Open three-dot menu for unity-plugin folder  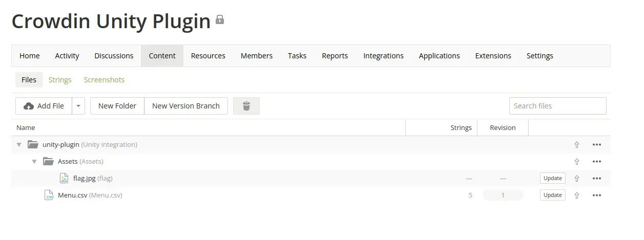[596, 145]
